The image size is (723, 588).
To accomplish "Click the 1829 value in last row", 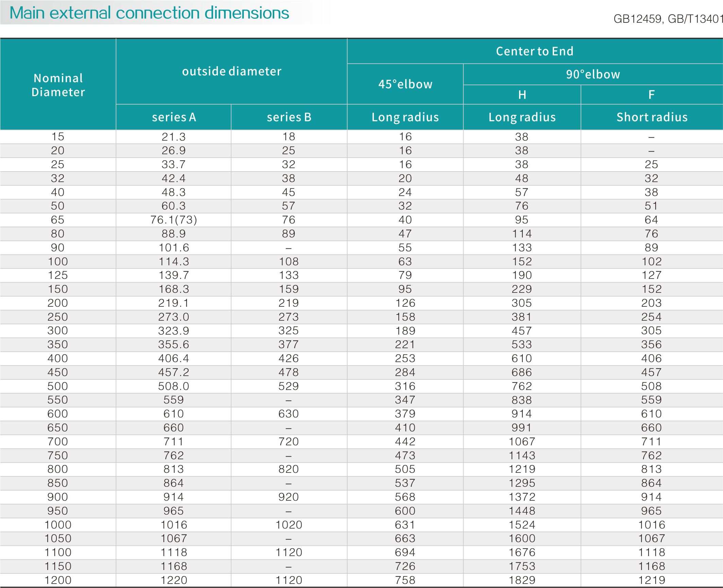I will [x=522, y=580].
